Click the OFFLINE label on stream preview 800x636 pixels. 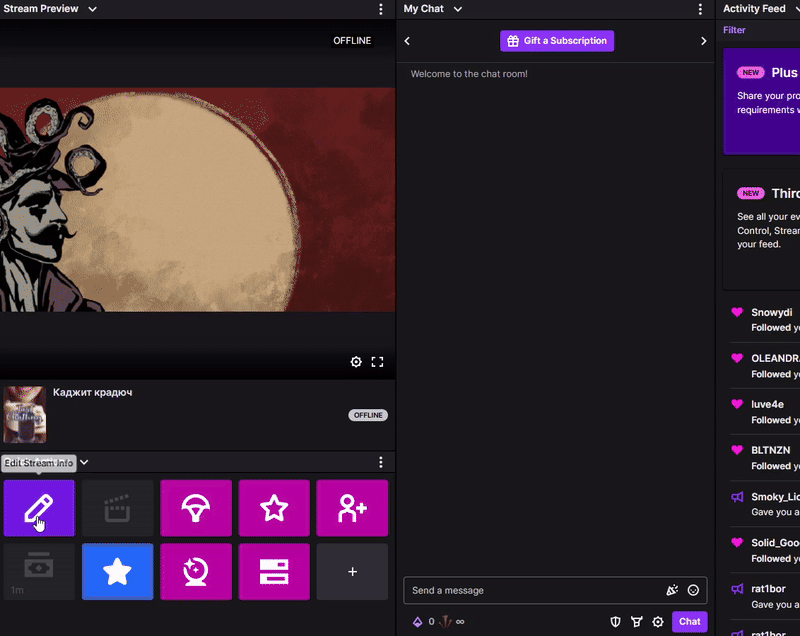point(352,41)
